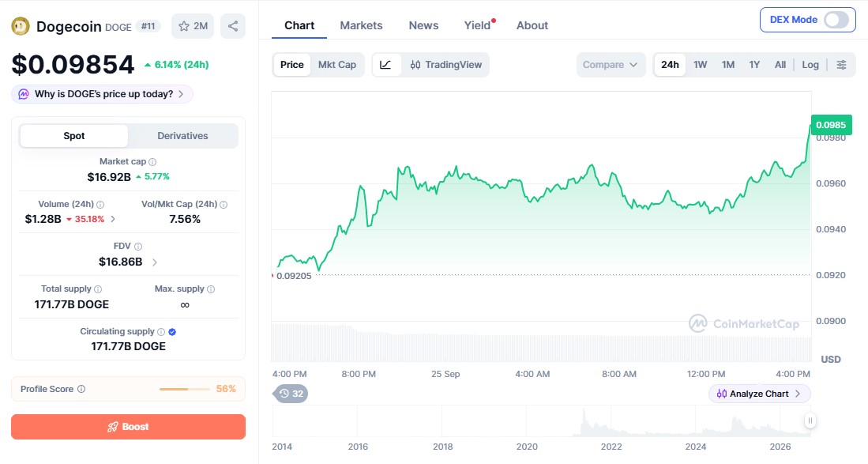The image size is (868, 464).
Task: Open the News tab
Action: click(423, 25)
